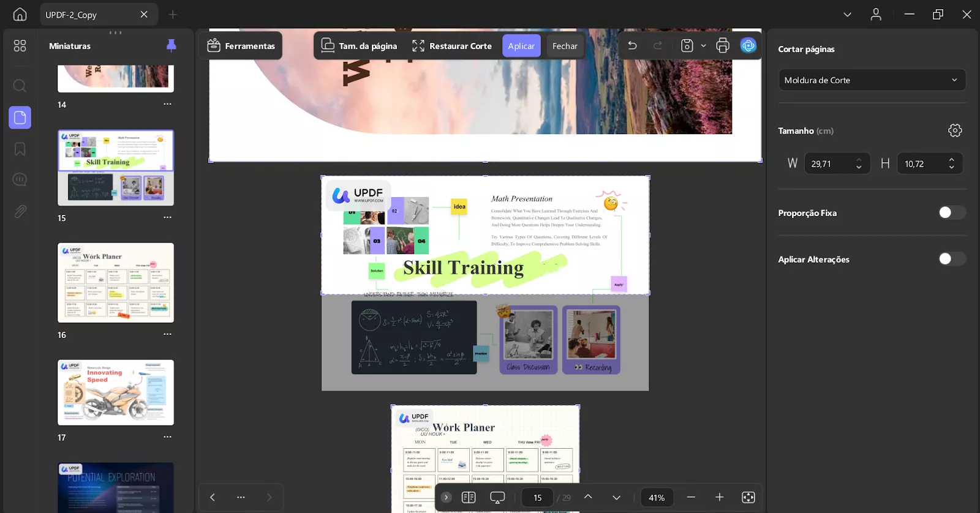The width and height of the screenshot is (980, 513).
Task: Open the 41% zoom level selector
Action: click(657, 498)
